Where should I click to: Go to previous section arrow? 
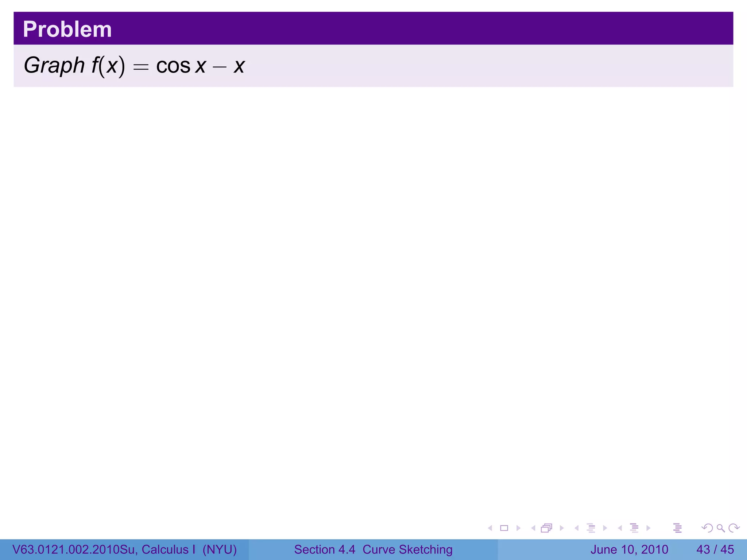pyautogui.click(x=620, y=528)
